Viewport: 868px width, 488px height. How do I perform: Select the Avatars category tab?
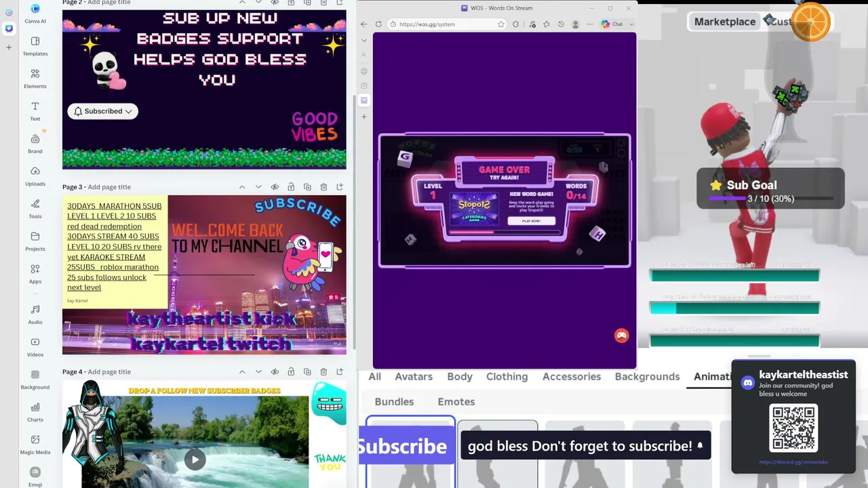pos(414,377)
